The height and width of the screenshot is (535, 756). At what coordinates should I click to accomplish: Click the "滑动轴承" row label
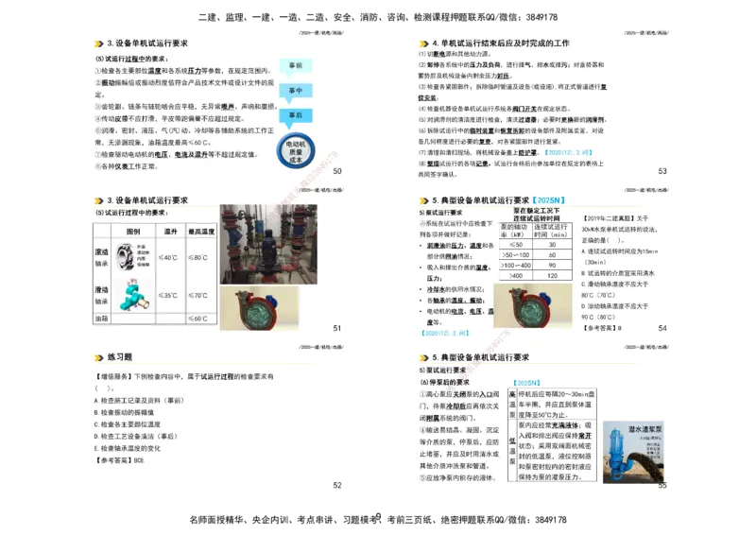pyautogui.click(x=101, y=295)
